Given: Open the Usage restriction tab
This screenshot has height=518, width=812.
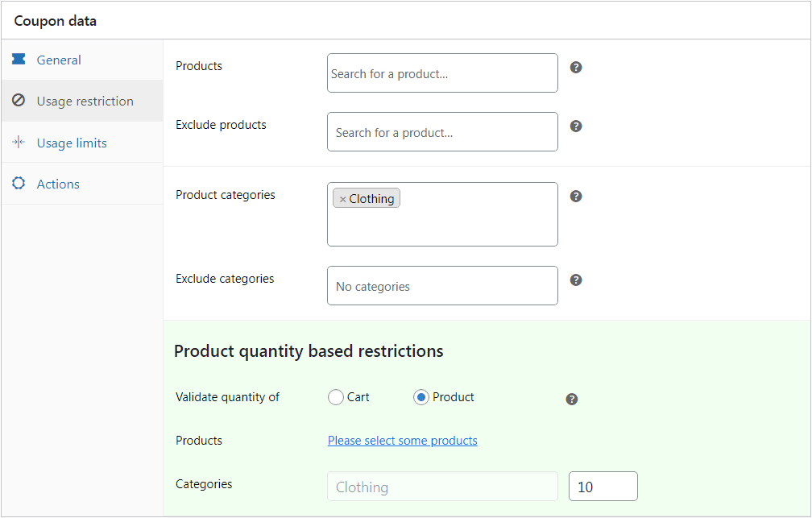Looking at the screenshot, I should (x=82, y=101).
